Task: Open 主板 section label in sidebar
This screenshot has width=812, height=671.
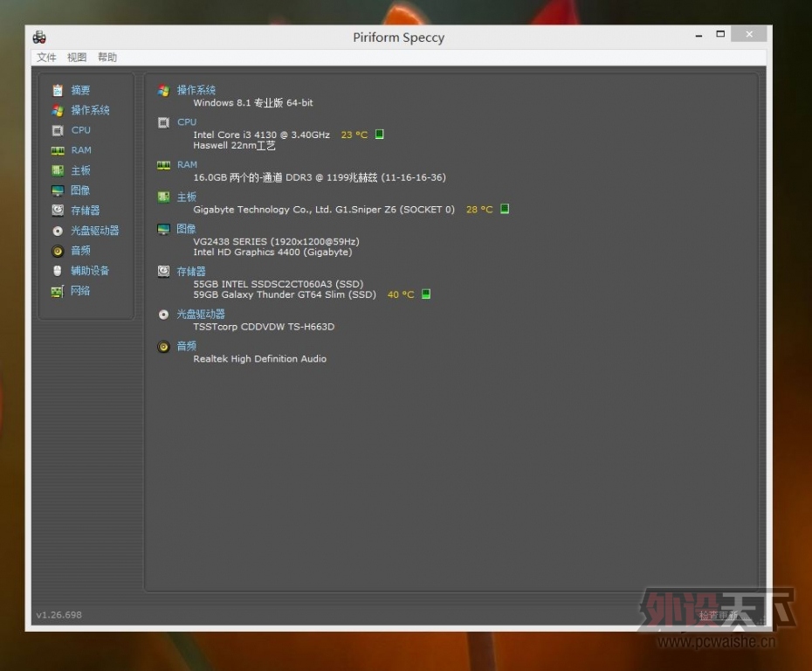Action: (x=80, y=170)
